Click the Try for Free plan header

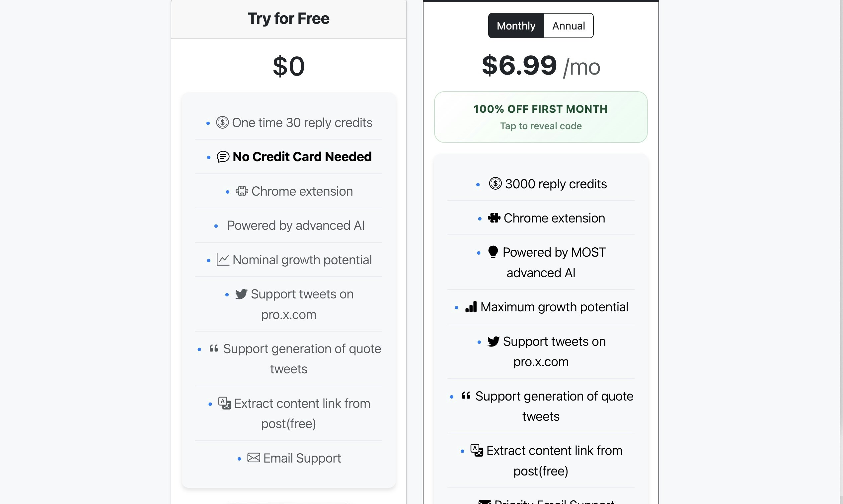pyautogui.click(x=289, y=18)
